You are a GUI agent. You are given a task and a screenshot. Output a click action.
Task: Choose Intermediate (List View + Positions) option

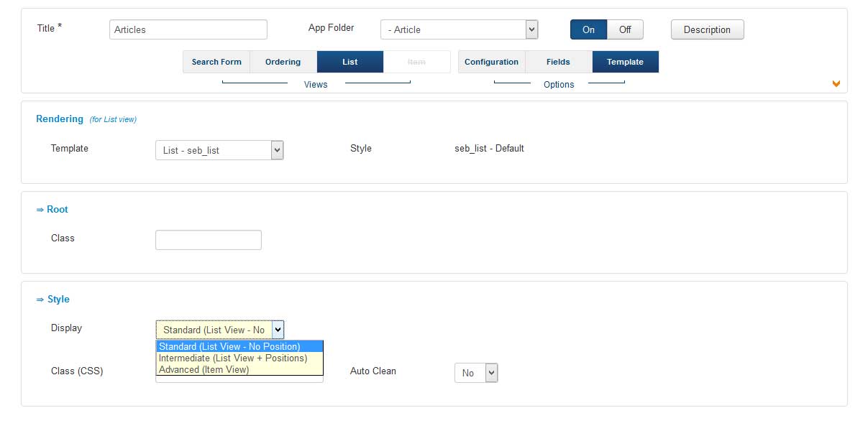tap(239, 358)
